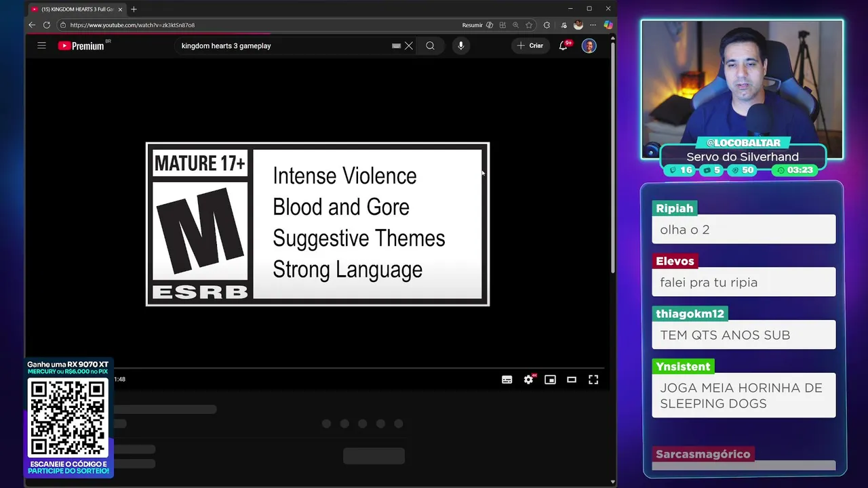Viewport: 868px width, 488px height.
Task: Run search with the magnifier button
Action: [x=430, y=45]
